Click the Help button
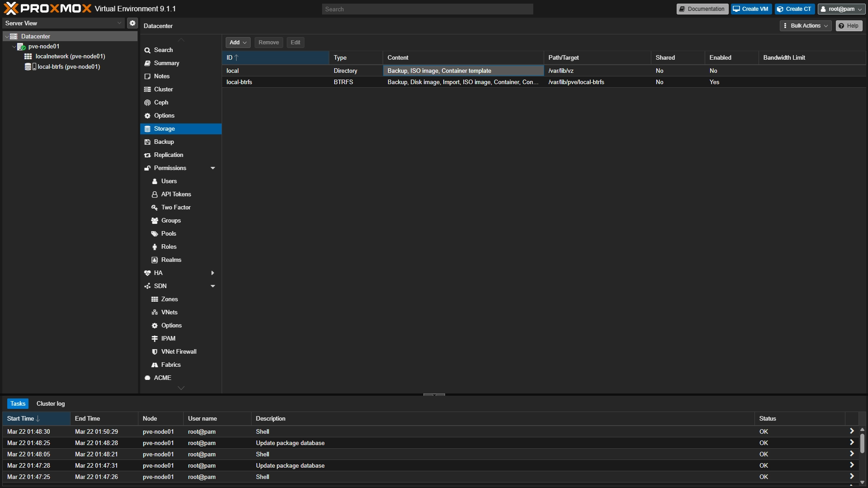The width and height of the screenshot is (868, 488). tap(849, 26)
